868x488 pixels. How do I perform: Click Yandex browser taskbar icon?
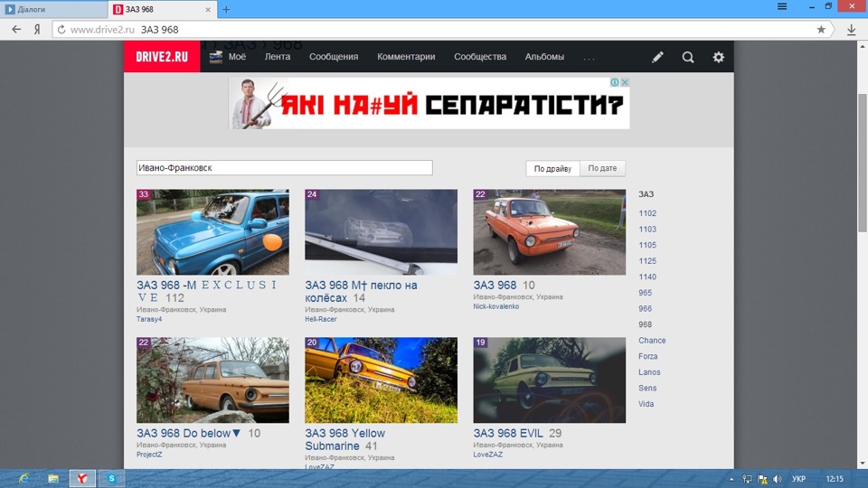(82, 479)
